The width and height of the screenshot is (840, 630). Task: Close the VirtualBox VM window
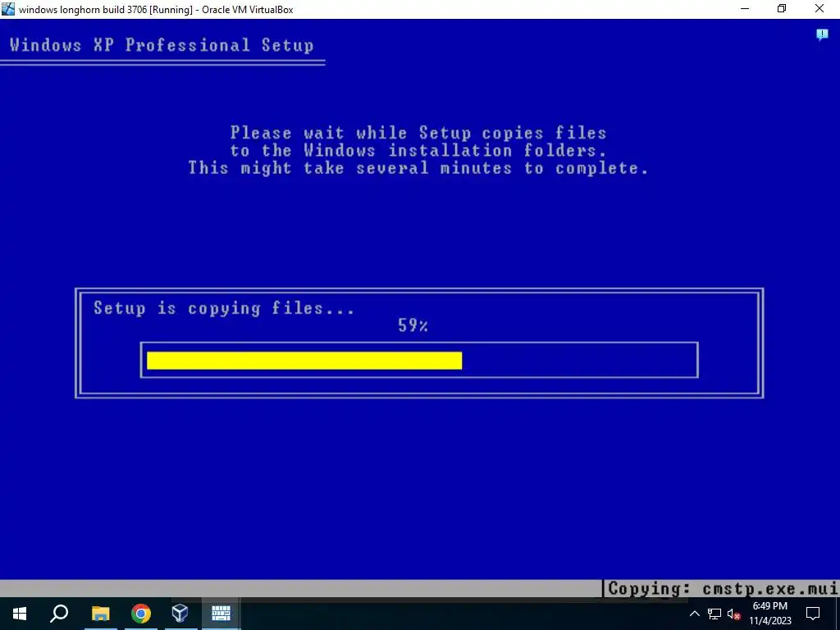(x=819, y=8)
